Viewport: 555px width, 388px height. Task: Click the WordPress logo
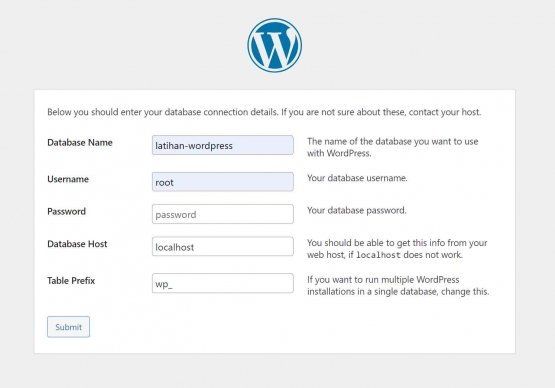tap(274, 45)
